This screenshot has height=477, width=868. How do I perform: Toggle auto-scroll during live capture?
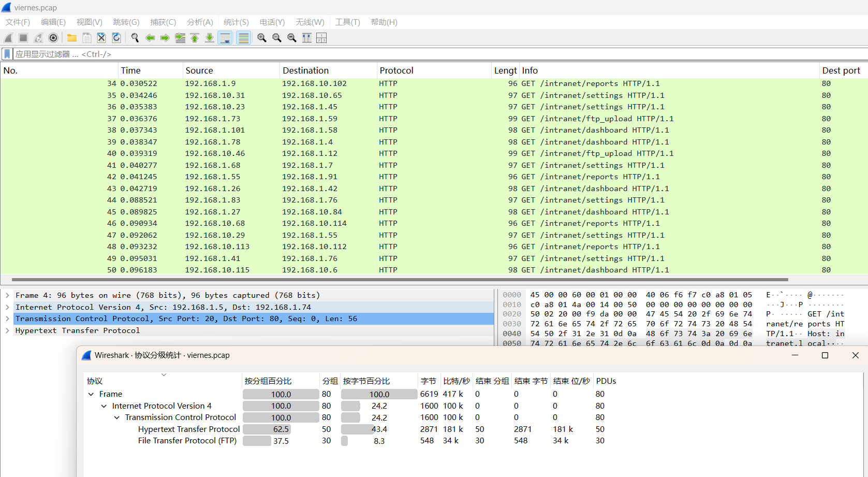pos(225,38)
